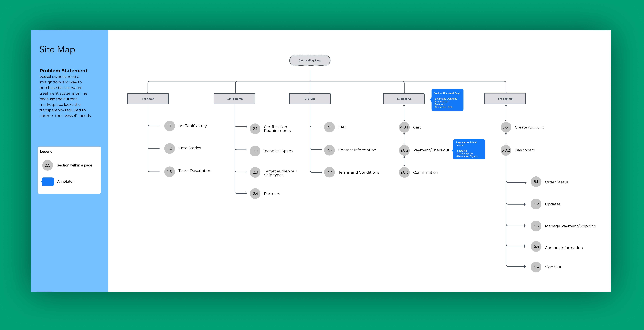Click the "Legend" heading
Viewport: 644px width, 330px height.
[x=46, y=151]
